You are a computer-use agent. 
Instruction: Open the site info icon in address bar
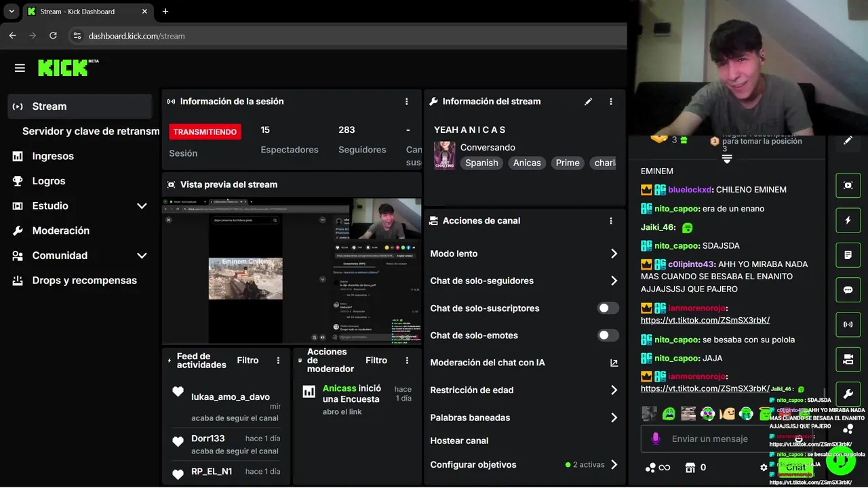[x=77, y=36]
